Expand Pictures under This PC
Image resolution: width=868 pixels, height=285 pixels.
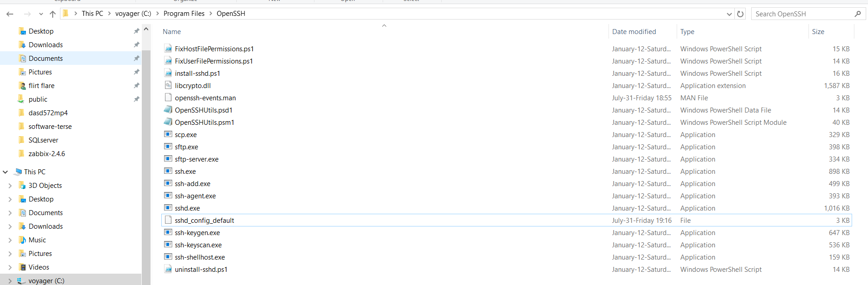coord(10,254)
